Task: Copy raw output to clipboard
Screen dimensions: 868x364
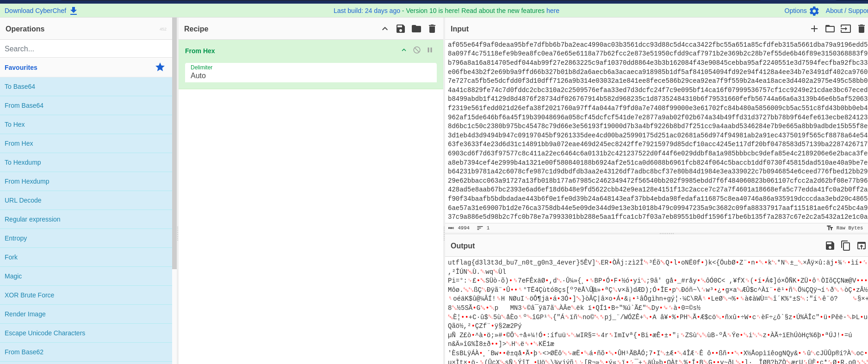Action: 846,246
